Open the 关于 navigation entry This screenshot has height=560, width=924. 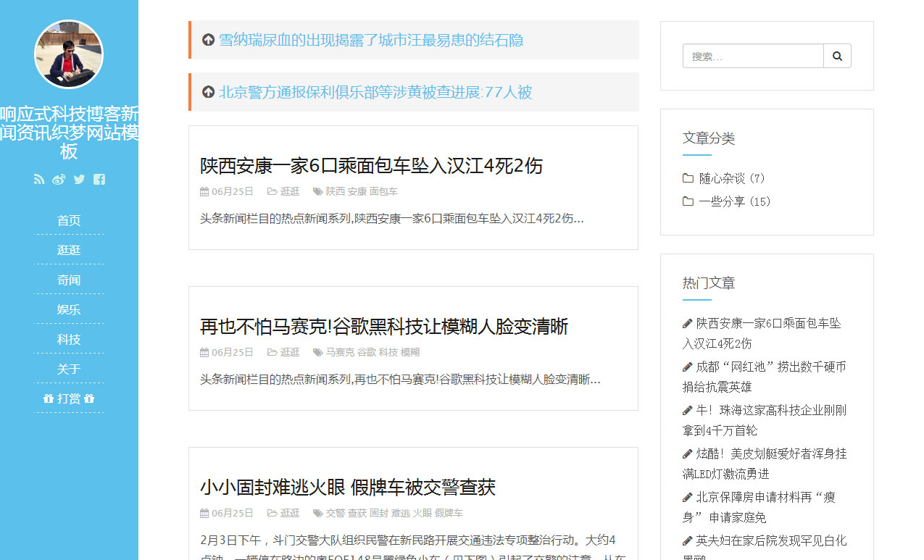coord(69,369)
